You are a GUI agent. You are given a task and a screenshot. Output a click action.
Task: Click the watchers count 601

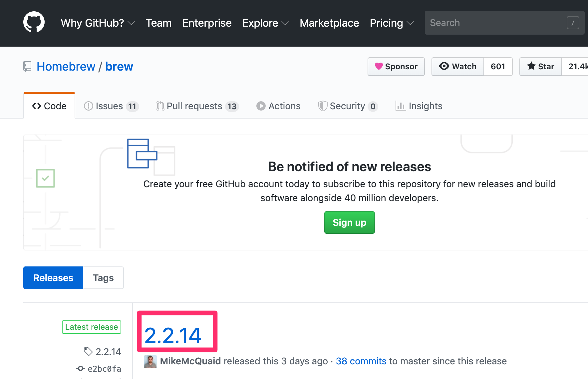point(498,67)
